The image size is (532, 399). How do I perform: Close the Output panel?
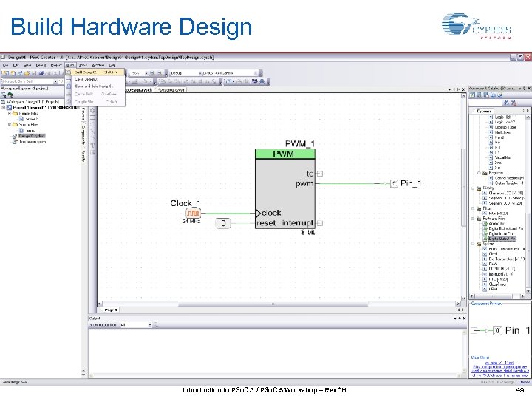coord(464,318)
